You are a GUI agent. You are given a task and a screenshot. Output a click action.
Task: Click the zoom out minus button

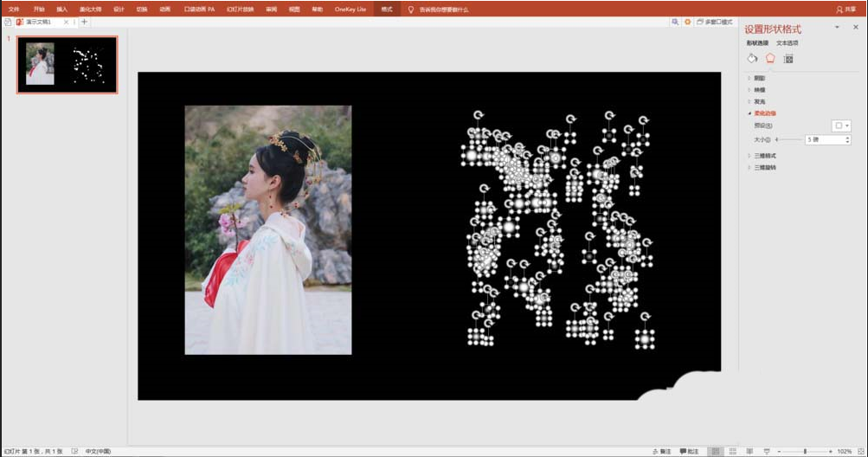point(779,452)
